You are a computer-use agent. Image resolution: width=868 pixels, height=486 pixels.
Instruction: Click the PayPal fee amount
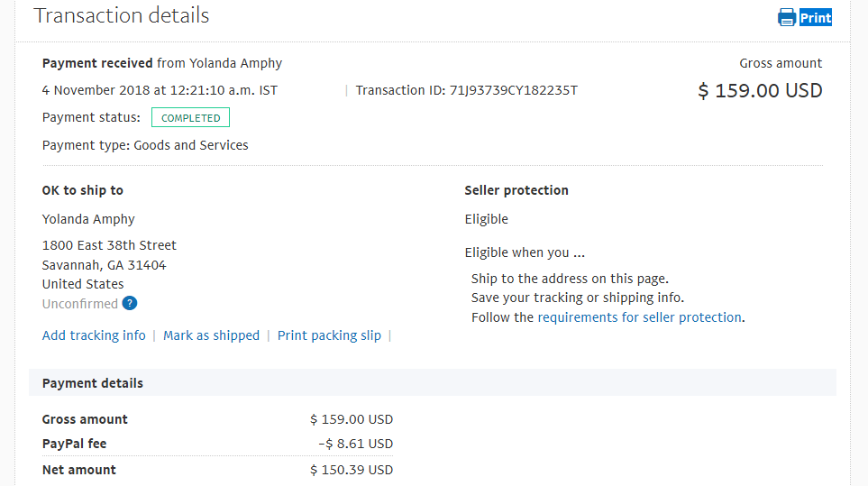click(x=355, y=444)
